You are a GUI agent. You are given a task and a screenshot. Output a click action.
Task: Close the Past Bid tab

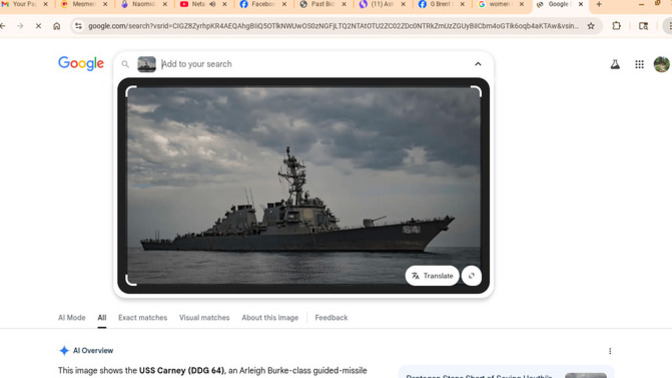343,4
